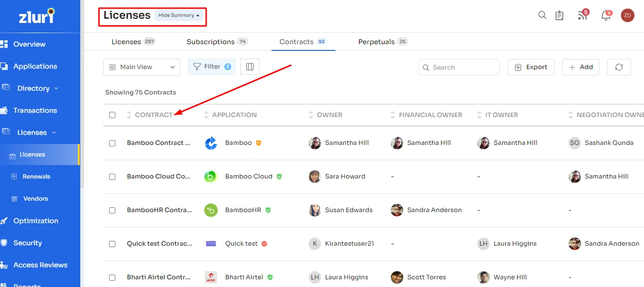Click Sara Howard's owner avatar
Viewport: 644px width, 287px height.
click(x=314, y=177)
